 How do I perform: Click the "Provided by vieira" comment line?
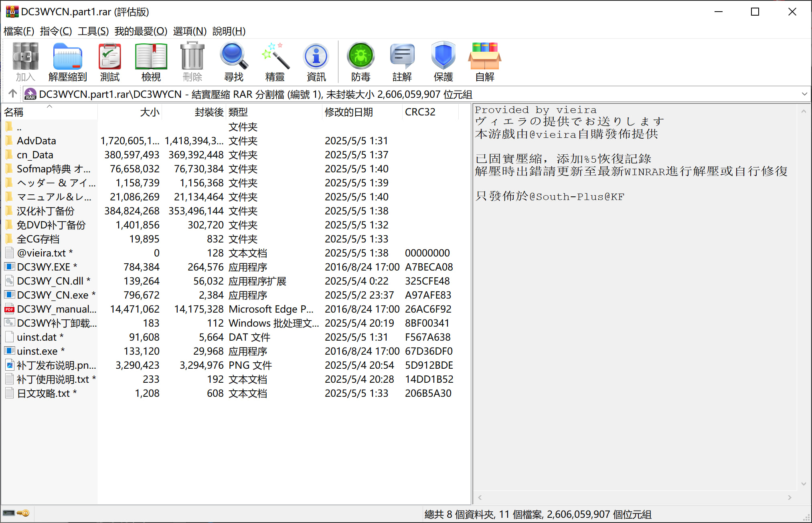click(x=536, y=109)
